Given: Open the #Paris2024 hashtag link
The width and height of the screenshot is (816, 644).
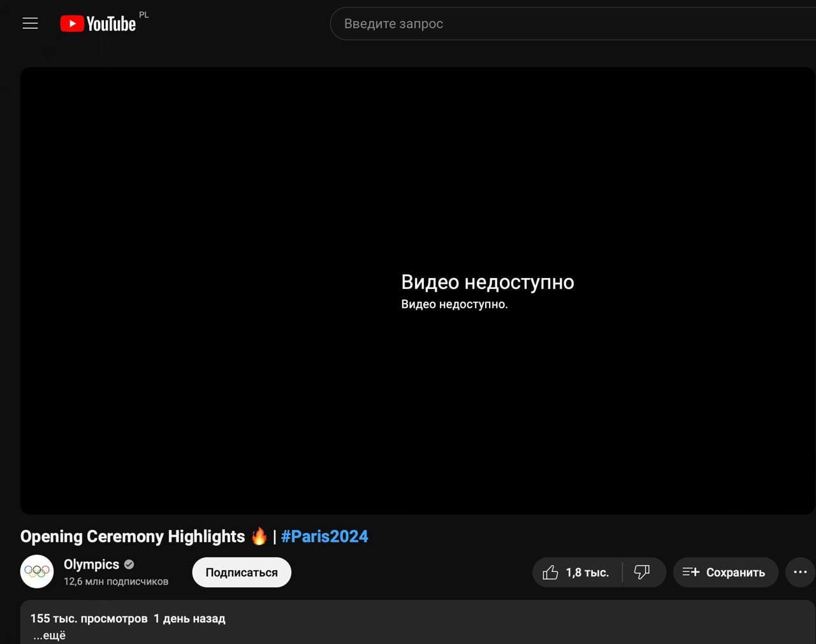Looking at the screenshot, I should (x=324, y=536).
